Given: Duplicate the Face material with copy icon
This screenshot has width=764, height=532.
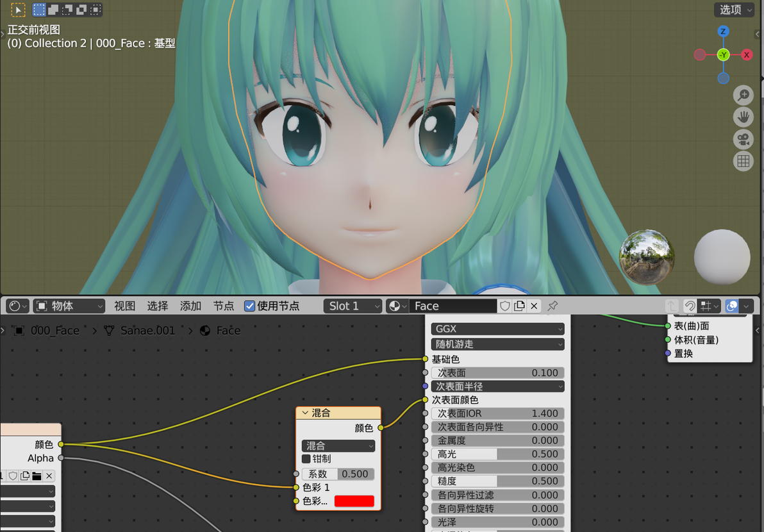Looking at the screenshot, I should [519, 306].
